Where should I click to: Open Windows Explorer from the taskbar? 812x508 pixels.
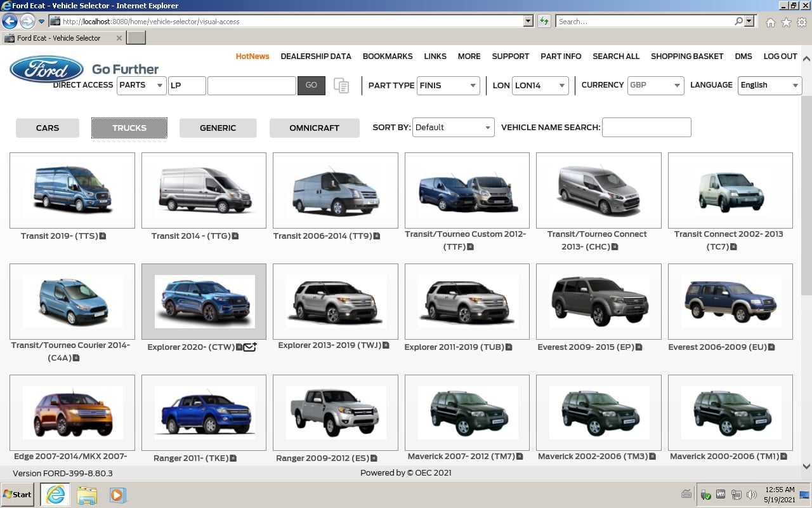(87, 495)
